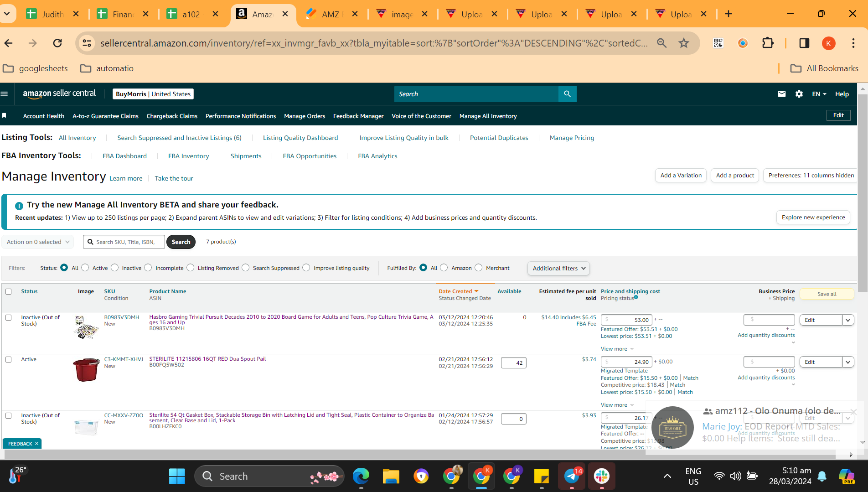Open the FBA Inventory link
868x492 pixels.
[188, 156]
